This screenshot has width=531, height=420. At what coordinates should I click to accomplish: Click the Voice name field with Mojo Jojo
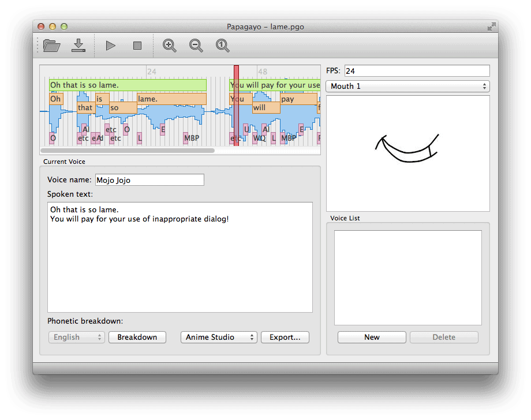(149, 180)
